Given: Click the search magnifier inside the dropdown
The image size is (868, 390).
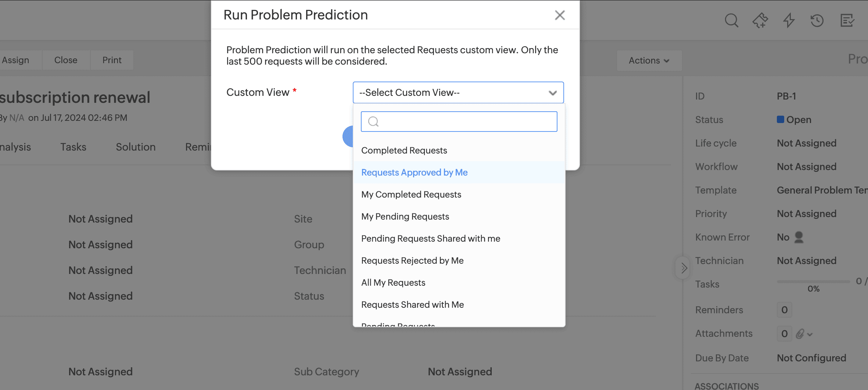Looking at the screenshot, I should pos(373,121).
